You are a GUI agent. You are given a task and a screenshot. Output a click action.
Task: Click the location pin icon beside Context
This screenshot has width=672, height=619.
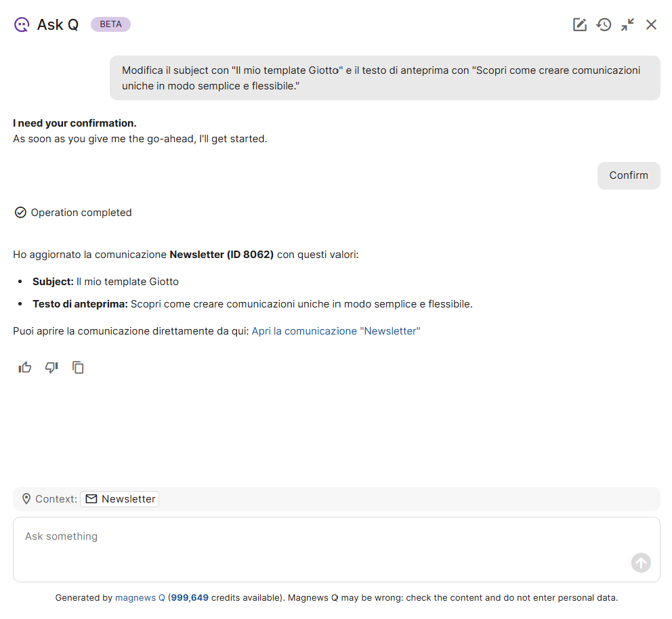pos(26,499)
